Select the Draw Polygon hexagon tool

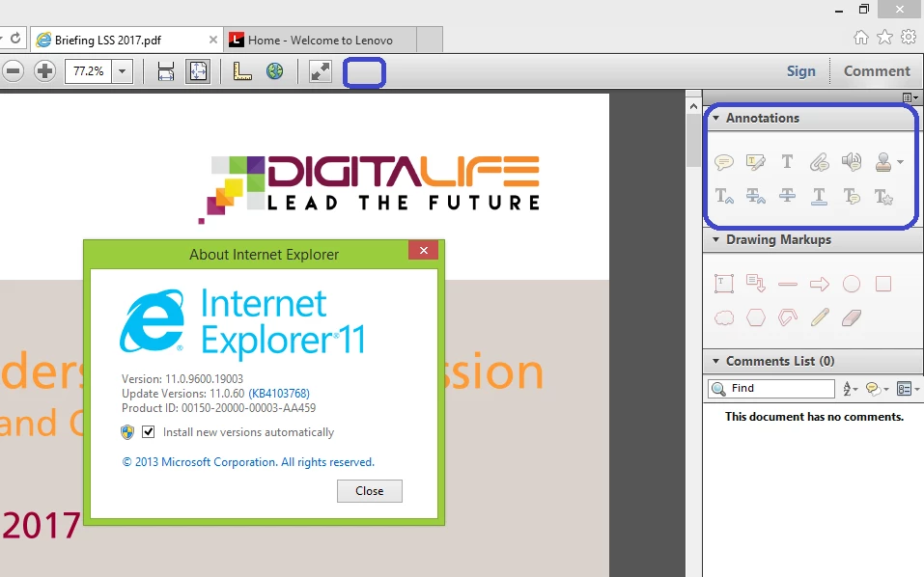click(x=755, y=318)
